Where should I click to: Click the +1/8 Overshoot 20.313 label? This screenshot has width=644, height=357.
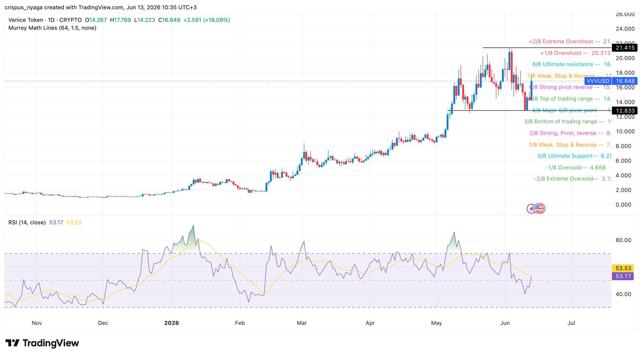tap(575, 53)
